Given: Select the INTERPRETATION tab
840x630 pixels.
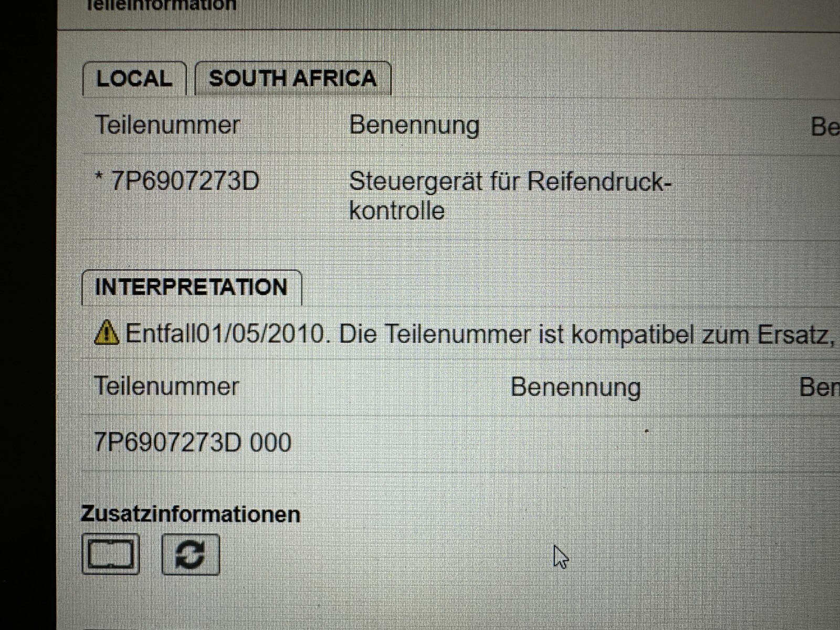Looking at the screenshot, I should point(191,288).
